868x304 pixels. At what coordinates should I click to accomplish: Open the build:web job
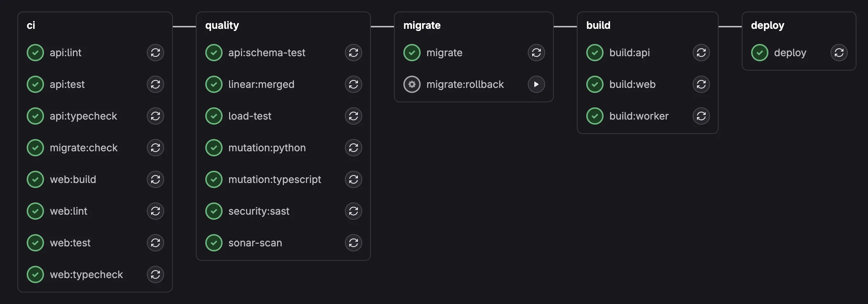tap(632, 84)
